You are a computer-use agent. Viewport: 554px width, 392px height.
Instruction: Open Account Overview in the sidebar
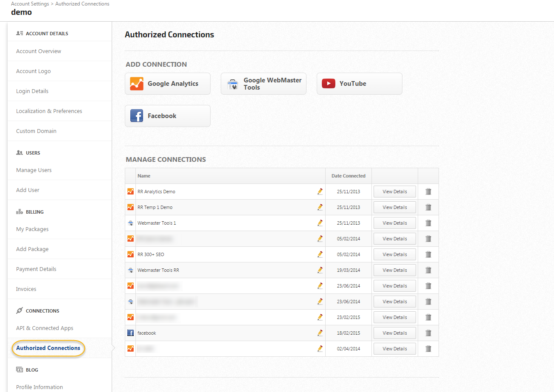[x=39, y=51]
